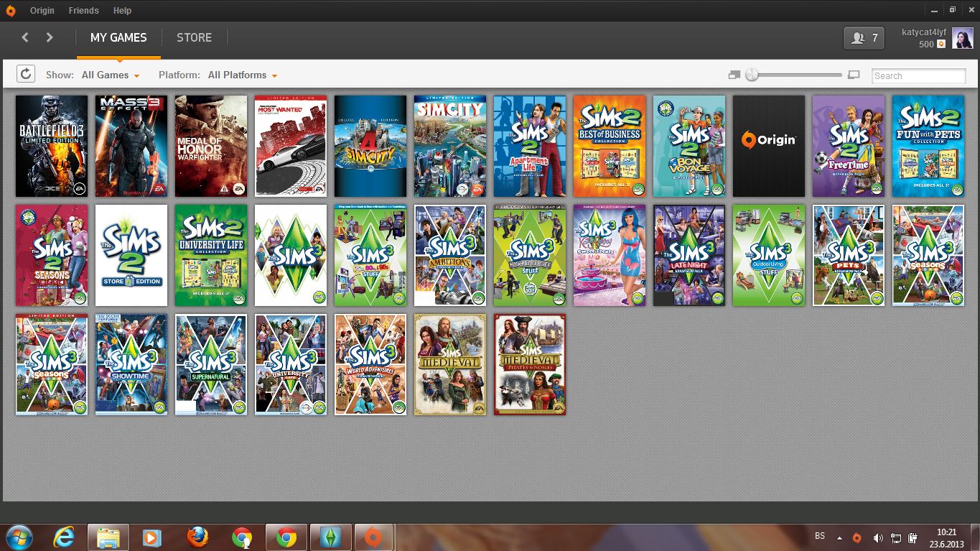Expand the All Platforms filter dropdown
This screenshot has height=551, width=980.
(x=242, y=75)
